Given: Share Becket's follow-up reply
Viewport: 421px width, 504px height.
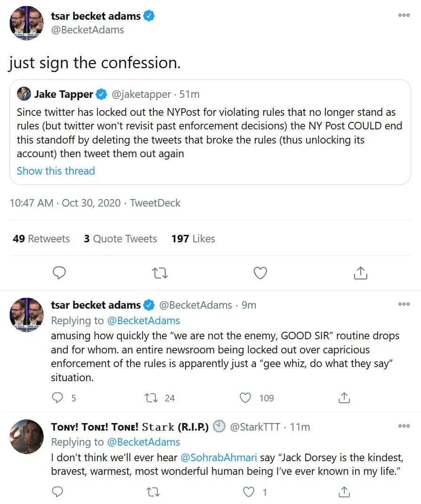Looking at the screenshot, I should (x=344, y=398).
